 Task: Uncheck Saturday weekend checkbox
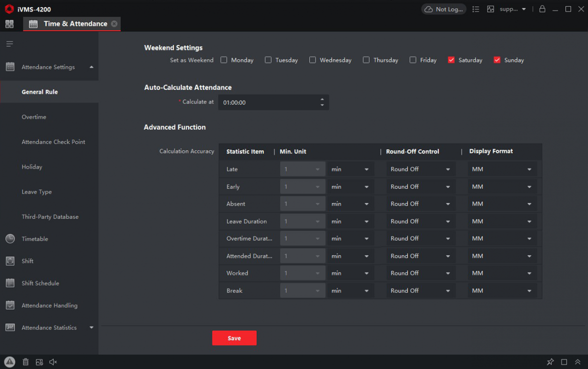tap(451, 60)
